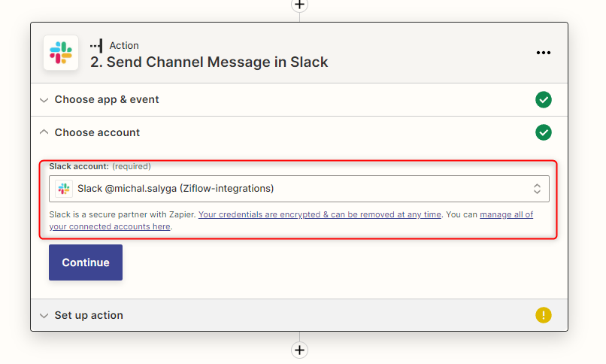Click the add step plus button below the action
Screen dimensions: 606x364
(x=299, y=350)
